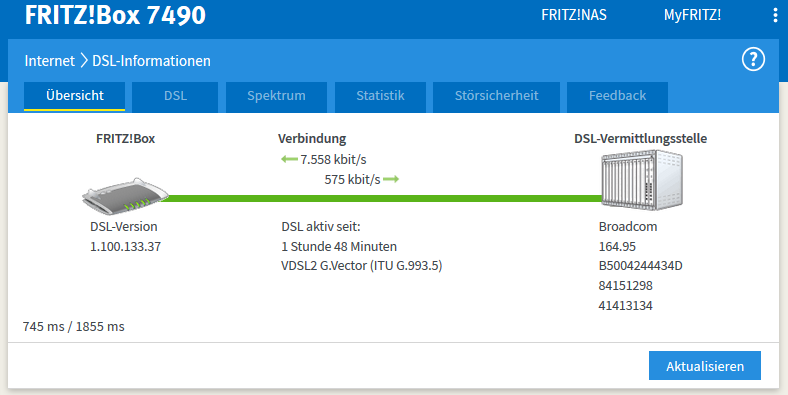Select the Übersicht tab
The height and width of the screenshot is (395, 788).
coord(74,96)
